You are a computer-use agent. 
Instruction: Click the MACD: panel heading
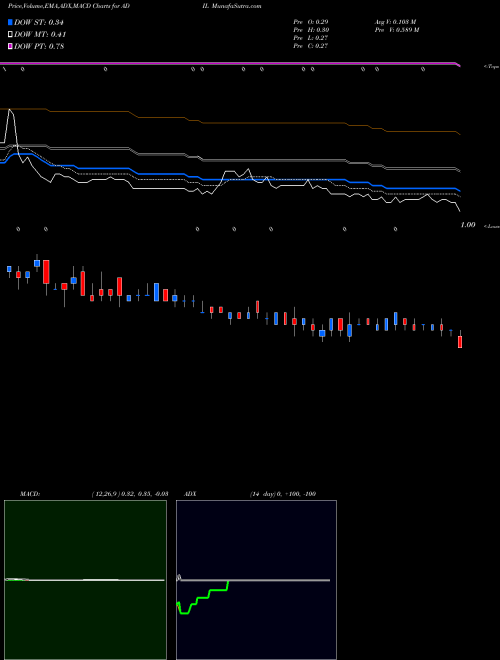pyautogui.click(x=30, y=494)
